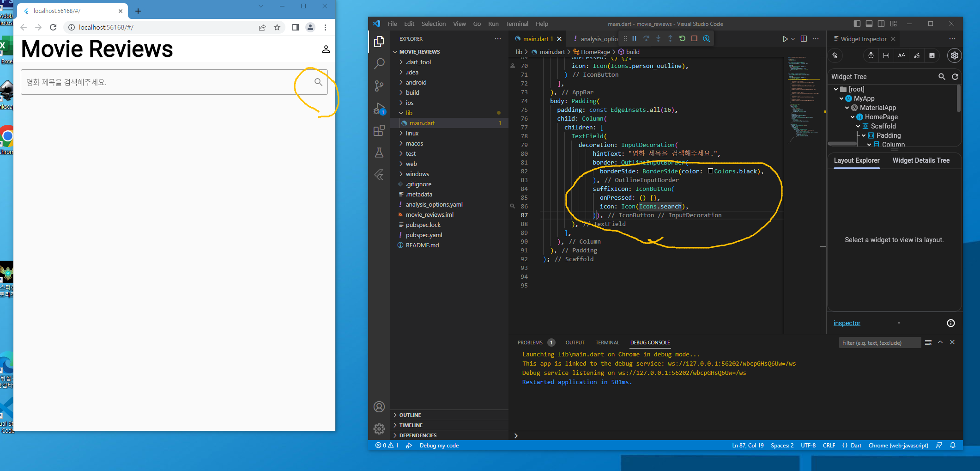Collapse the MyApp node in Widget Tree
The width and height of the screenshot is (980, 471).
pyautogui.click(x=841, y=98)
